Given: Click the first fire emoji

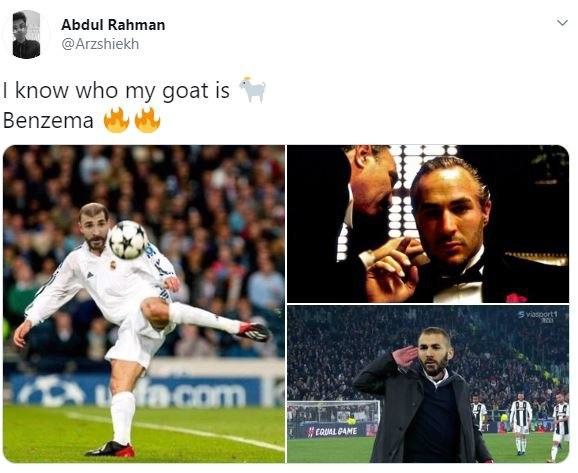Looking at the screenshot, I should [116, 120].
